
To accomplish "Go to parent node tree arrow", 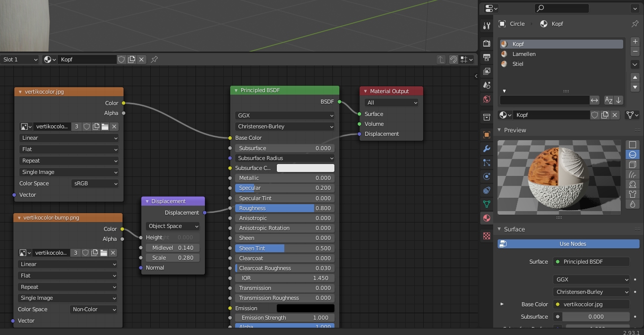I will point(441,59).
